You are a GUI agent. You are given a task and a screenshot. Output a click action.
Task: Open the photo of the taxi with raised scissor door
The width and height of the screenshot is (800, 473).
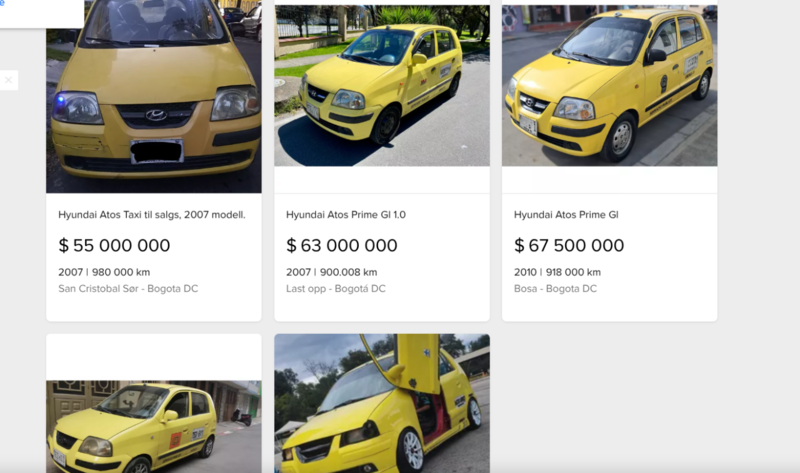click(382, 404)
